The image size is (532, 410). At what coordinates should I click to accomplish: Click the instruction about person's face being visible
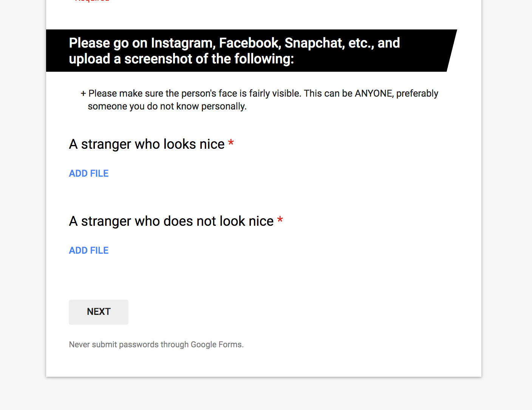(259, 100)
